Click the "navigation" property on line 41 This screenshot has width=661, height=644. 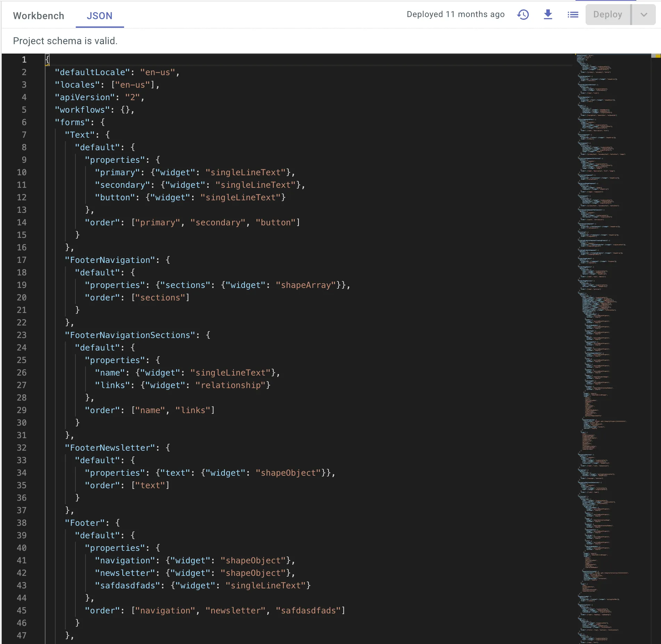coord(125,561)
